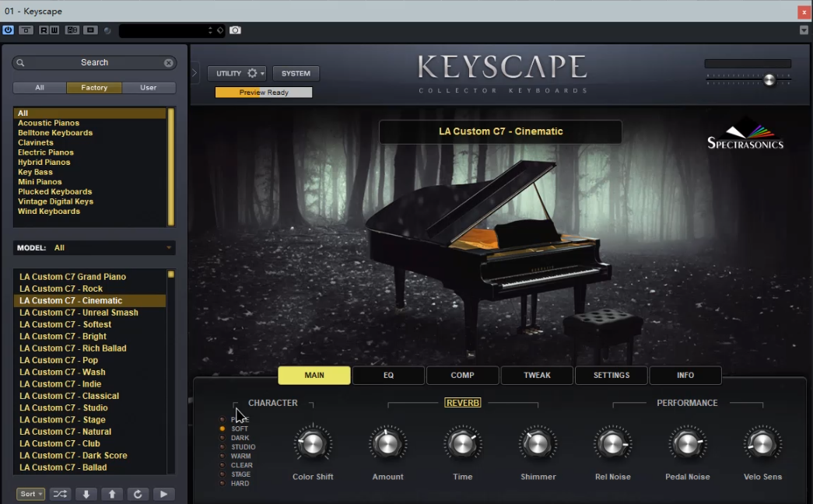Viewport: 813px width, 504px height.
Task: Click the SYSTEM button
Action: (x=296, y=73)
